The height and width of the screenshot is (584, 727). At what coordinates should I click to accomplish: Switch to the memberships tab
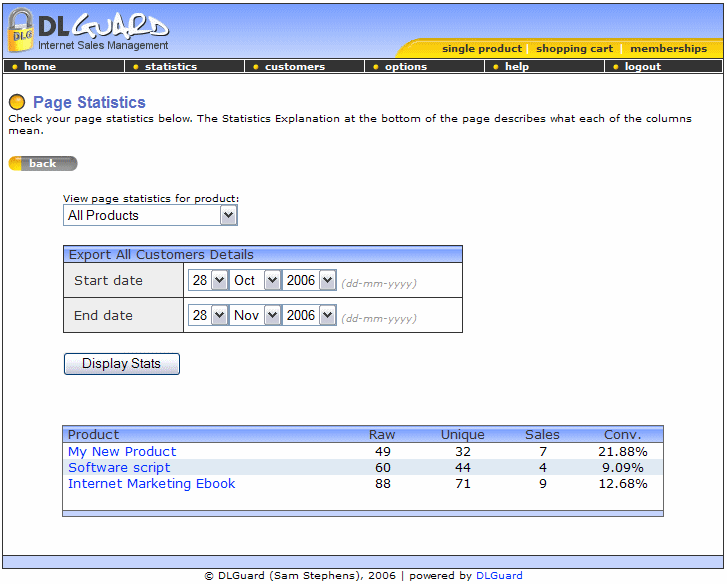click(668, 48)
